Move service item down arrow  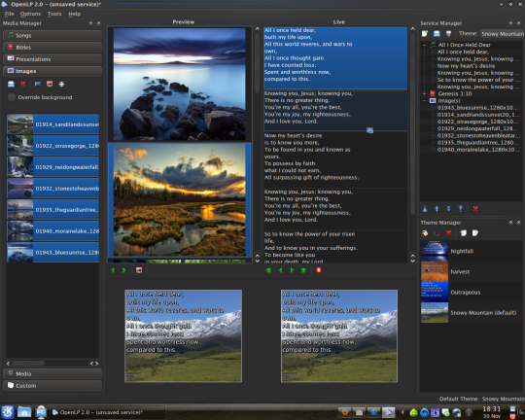(x=448, y=209)
